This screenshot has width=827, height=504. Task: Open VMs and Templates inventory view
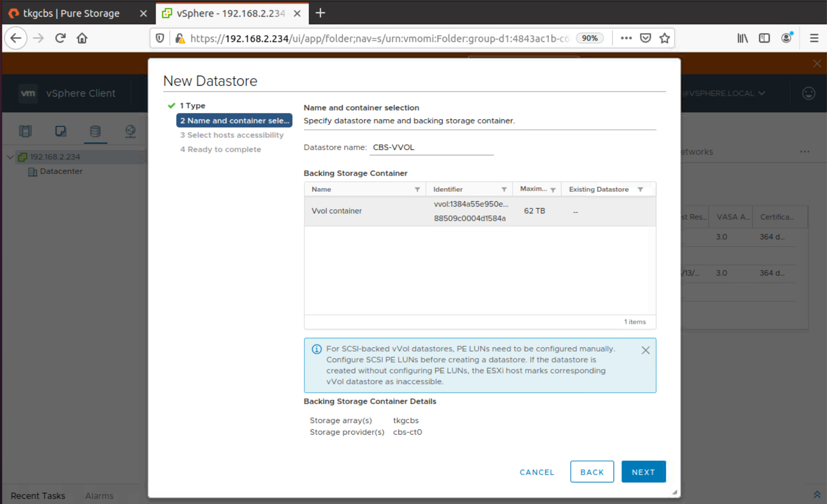pyautogui.click(x=60, y=131)
